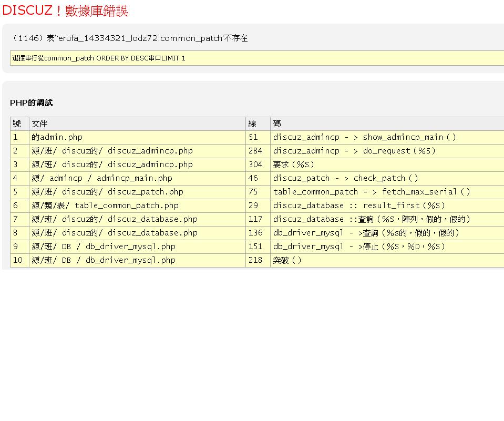Click the discuz_admincp.php file cell in row 2
This screenshot has height=421, width=504.
(x=137, y=151)
